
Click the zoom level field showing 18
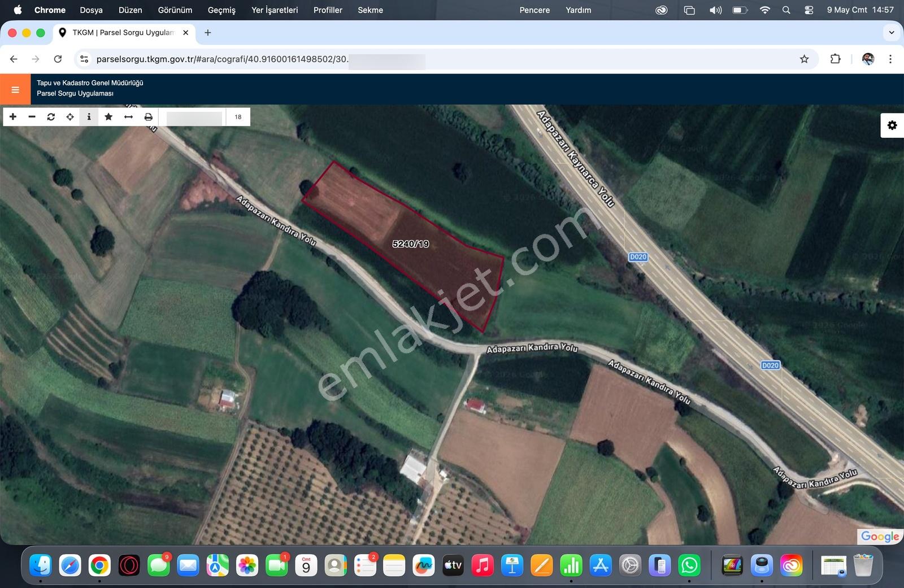point(238,117)
